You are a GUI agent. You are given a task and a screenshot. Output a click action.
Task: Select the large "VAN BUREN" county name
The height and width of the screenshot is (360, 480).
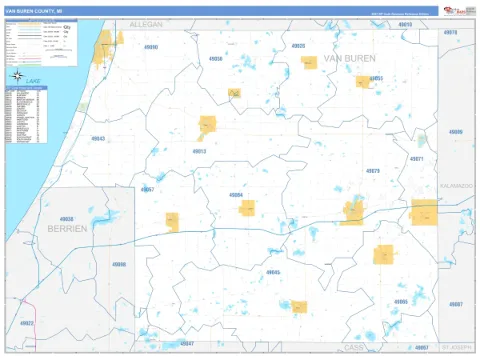[350, 58]
